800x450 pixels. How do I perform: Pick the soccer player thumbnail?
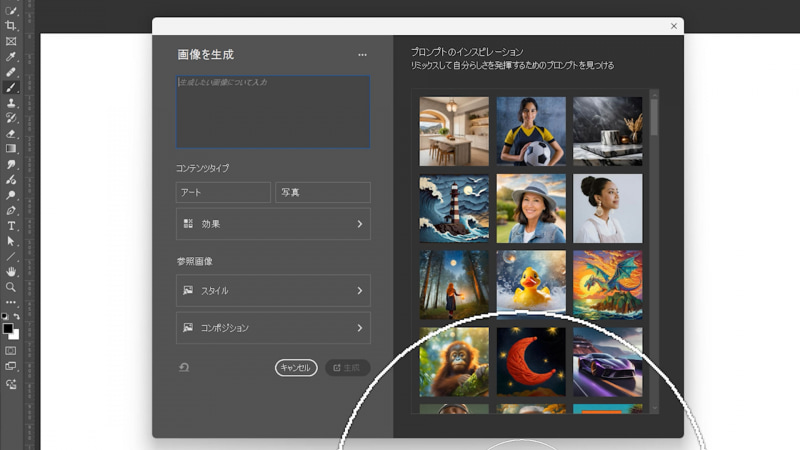coord(531,131)
